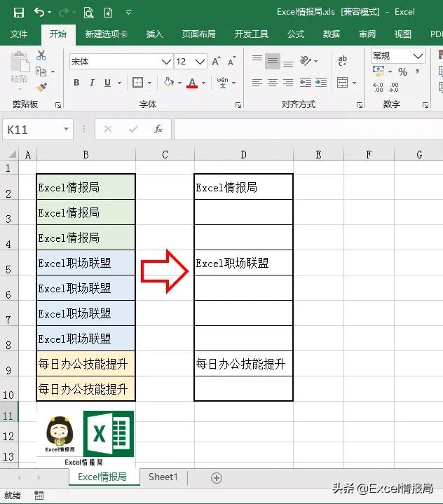Decrease font size with the smaller A icon

231,61
